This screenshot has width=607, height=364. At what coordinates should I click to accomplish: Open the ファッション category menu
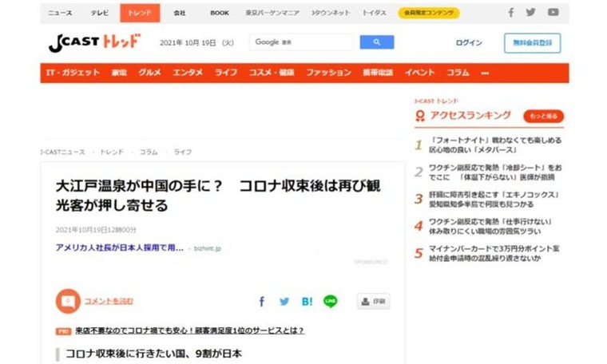328,73
